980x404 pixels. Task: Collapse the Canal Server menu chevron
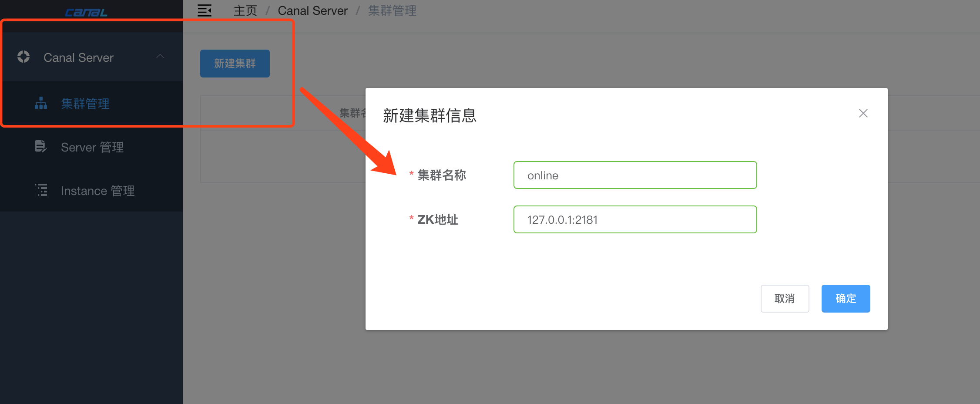[160, 57]
